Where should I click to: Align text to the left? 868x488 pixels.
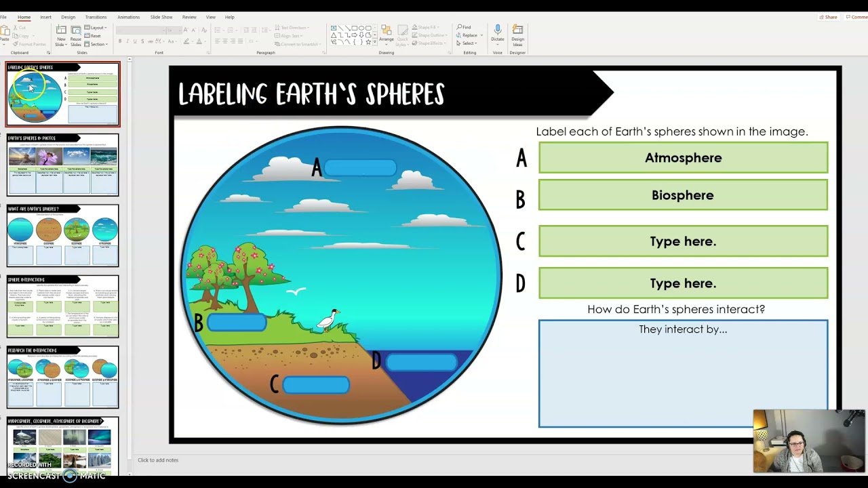click(x=218, y=41)
